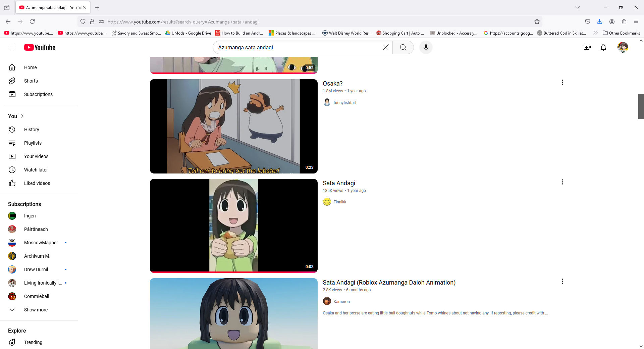View site security padlock information

tap(92, 21)
